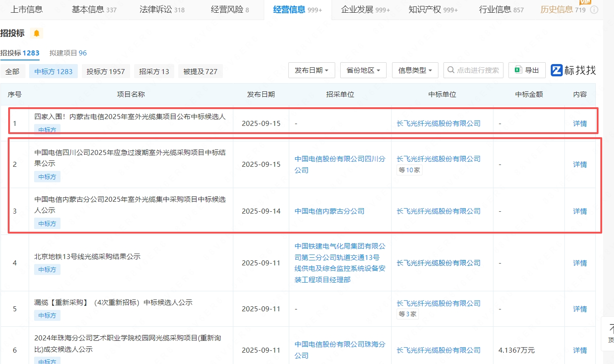Click the 中标方 tag in row 1
Screen dimensions: 614x364
[47, 130]
